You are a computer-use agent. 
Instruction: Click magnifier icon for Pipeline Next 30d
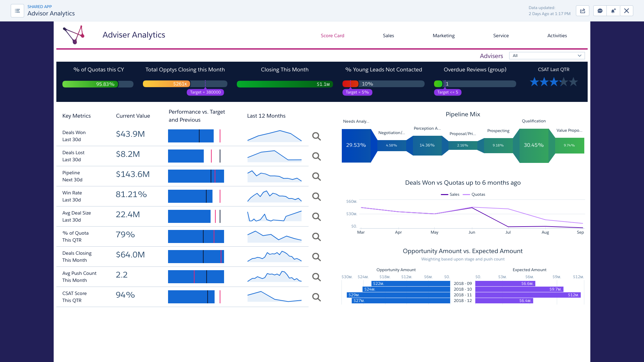pyautogui.click(x=316, y=176)
